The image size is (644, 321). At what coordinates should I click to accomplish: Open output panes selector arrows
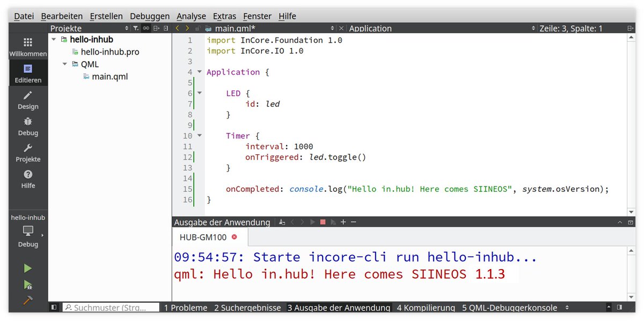coord(567,308)
